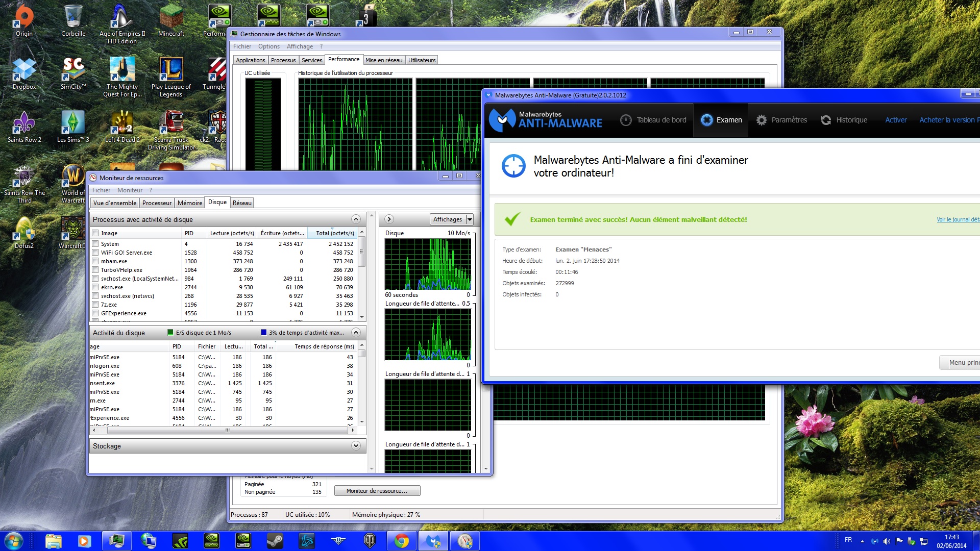Click the Historique icon in Malwarebytes
The height and width of the screenshot is (551, 980).
pyautogui.click(x=826, y=120)
